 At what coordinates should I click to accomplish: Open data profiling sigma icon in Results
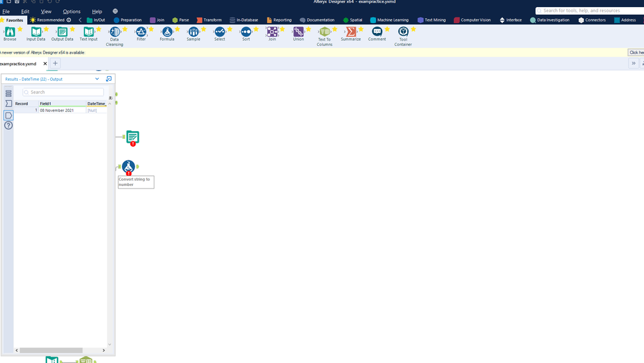(8, 103)
